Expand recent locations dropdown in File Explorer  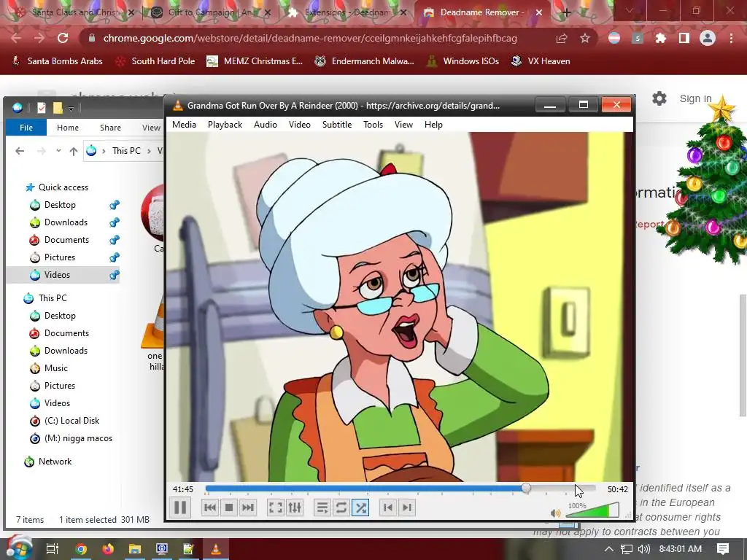click(58, 151)
